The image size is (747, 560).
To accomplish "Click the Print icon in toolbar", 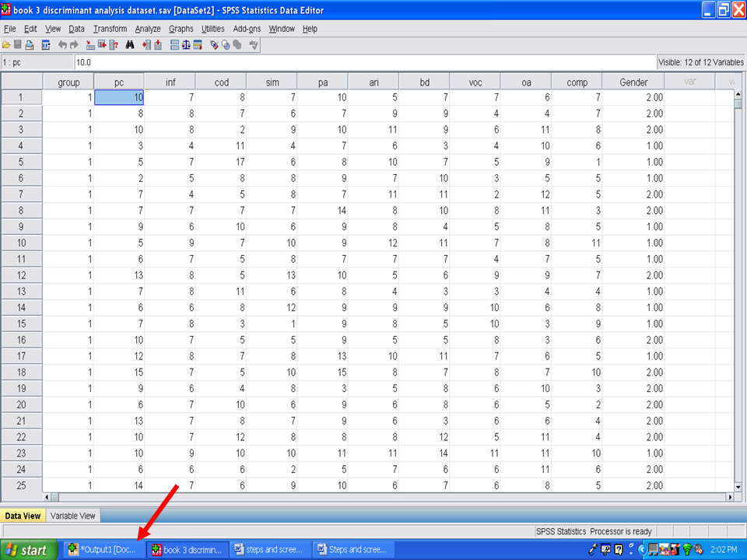I will pos(30,45).
